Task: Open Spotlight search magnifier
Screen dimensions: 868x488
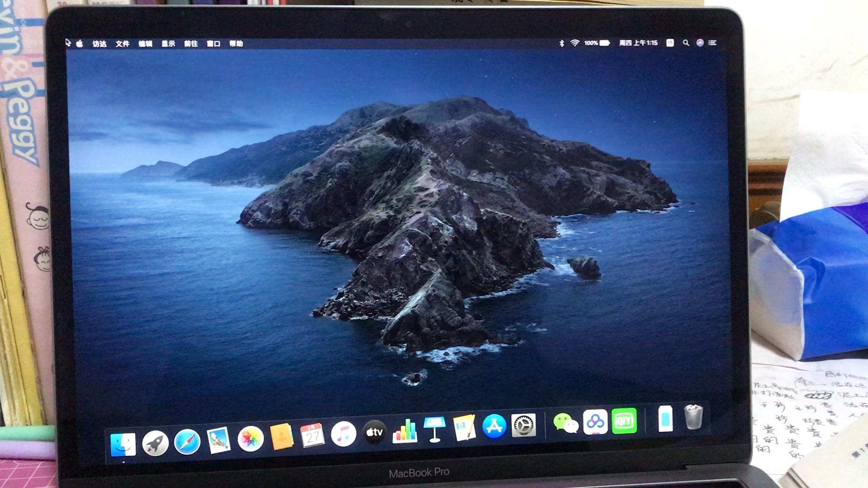Action: [686, 42]
